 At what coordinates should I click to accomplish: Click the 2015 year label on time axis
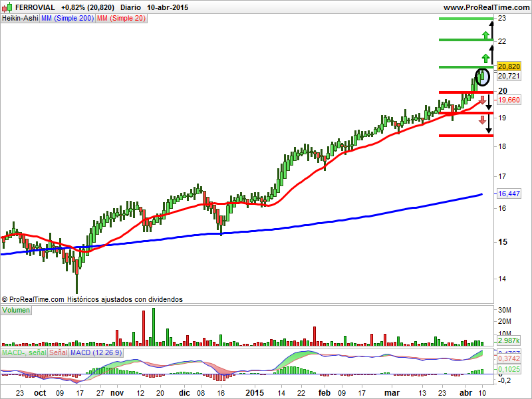pyautogui.click(x=255, y=393)
